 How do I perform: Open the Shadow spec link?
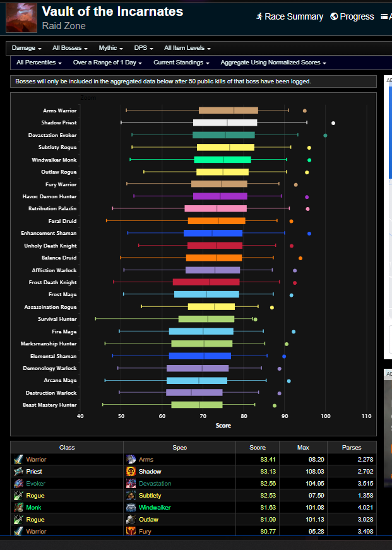(x=150, y=472)
